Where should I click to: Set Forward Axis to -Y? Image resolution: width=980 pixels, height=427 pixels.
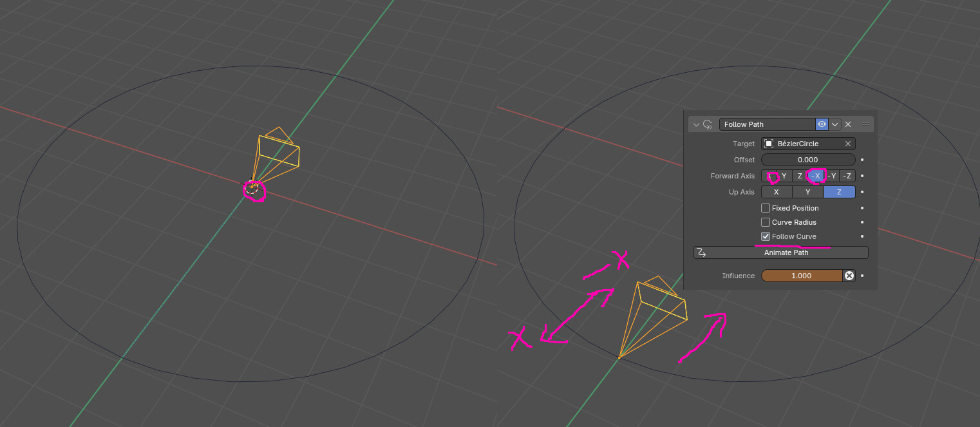[832, 176]
